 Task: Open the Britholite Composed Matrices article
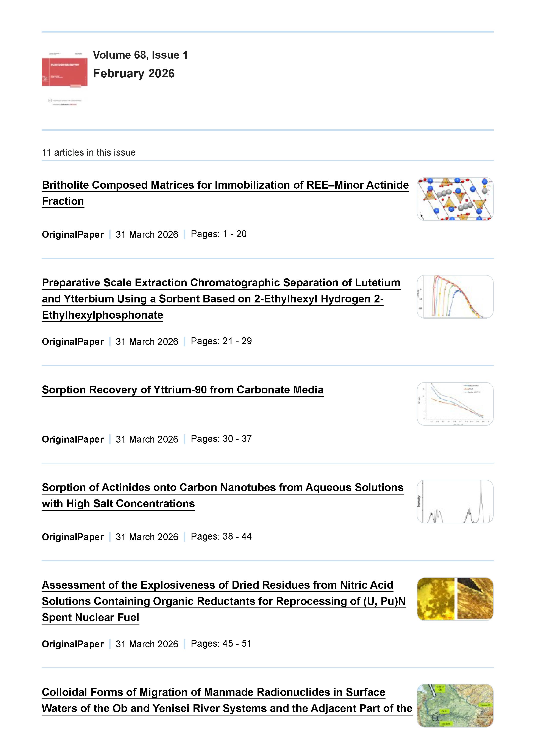pos(225,185)
